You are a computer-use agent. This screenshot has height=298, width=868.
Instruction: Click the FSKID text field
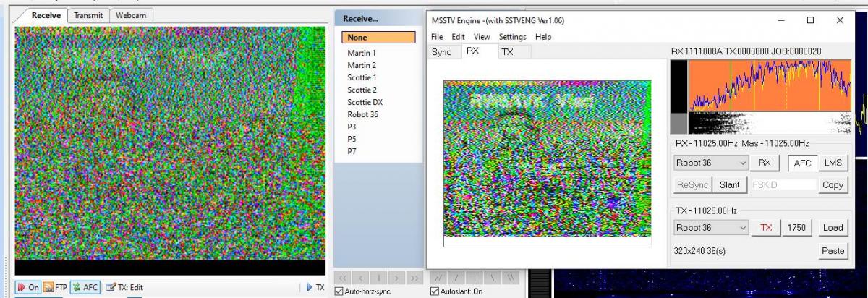(x=783, y=184)
